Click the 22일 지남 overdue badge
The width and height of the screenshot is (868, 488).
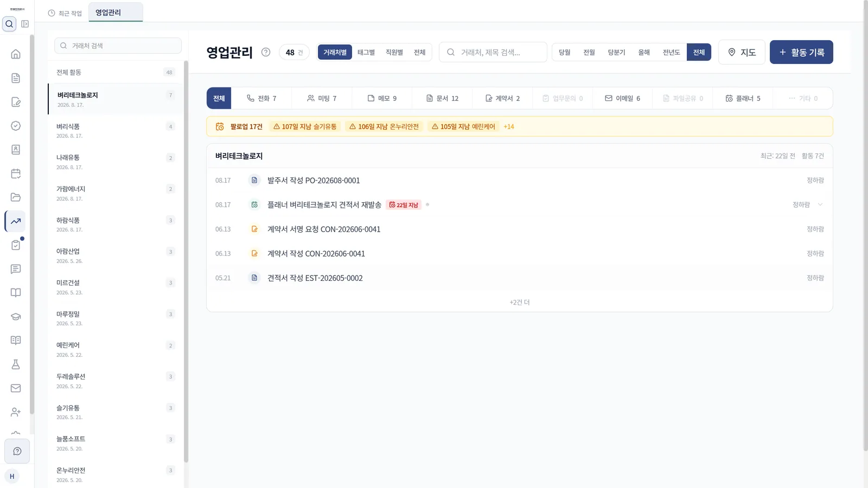404,205
